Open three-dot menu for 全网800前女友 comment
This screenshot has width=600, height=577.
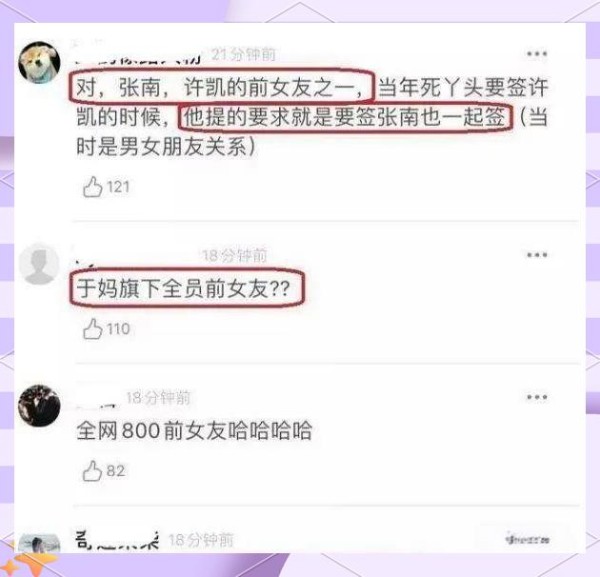(537, 397)
